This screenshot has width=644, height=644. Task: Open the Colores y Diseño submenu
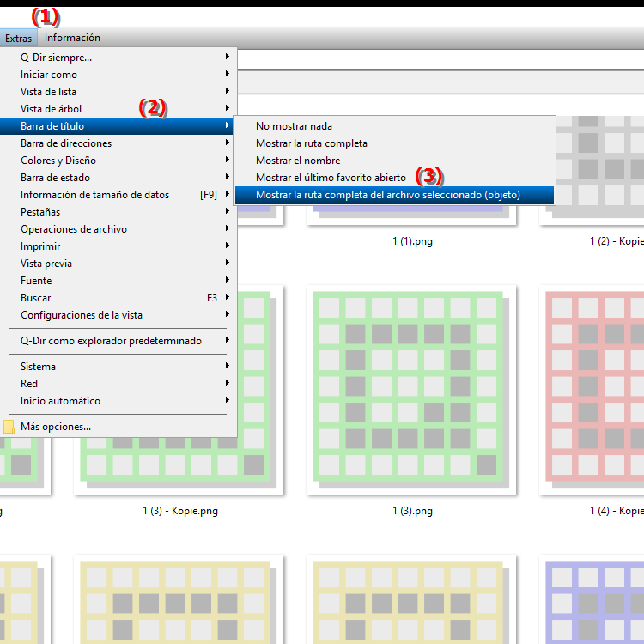tap(118, 161)
